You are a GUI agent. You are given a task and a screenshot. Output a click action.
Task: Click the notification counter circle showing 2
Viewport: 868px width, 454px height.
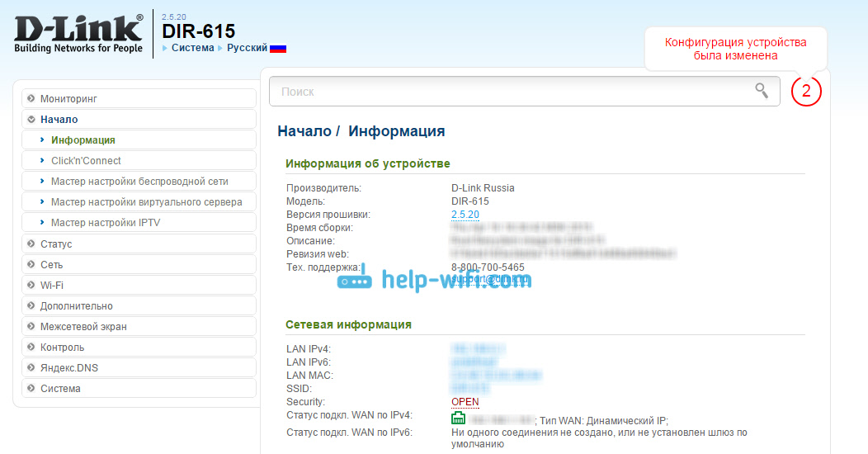(x=806, y=92)
